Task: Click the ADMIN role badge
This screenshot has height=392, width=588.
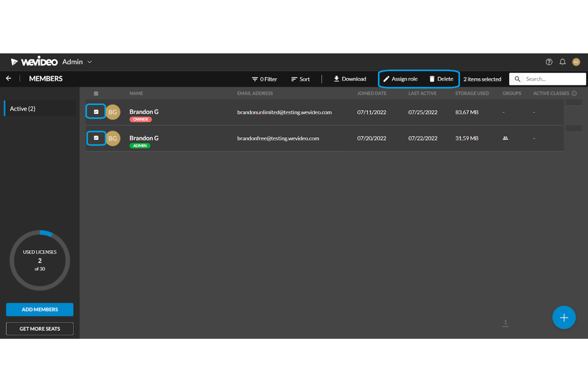Action: click(x=140, y=146)
